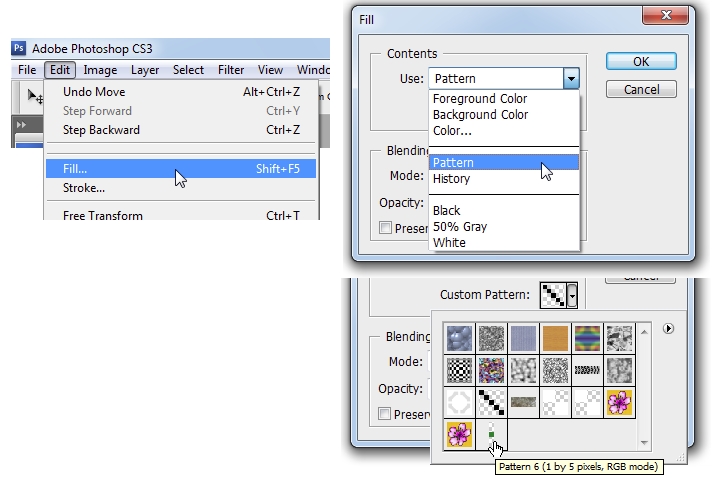Open the pattern picker flyout menu arrow
720x484 pixels.
click(668, 328)
